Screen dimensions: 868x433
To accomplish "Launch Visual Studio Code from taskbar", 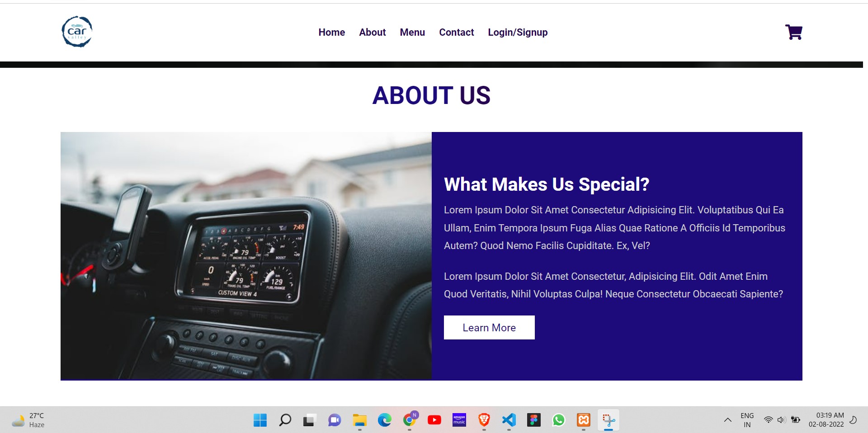I will pyautogui.click(x=509, y=420).
